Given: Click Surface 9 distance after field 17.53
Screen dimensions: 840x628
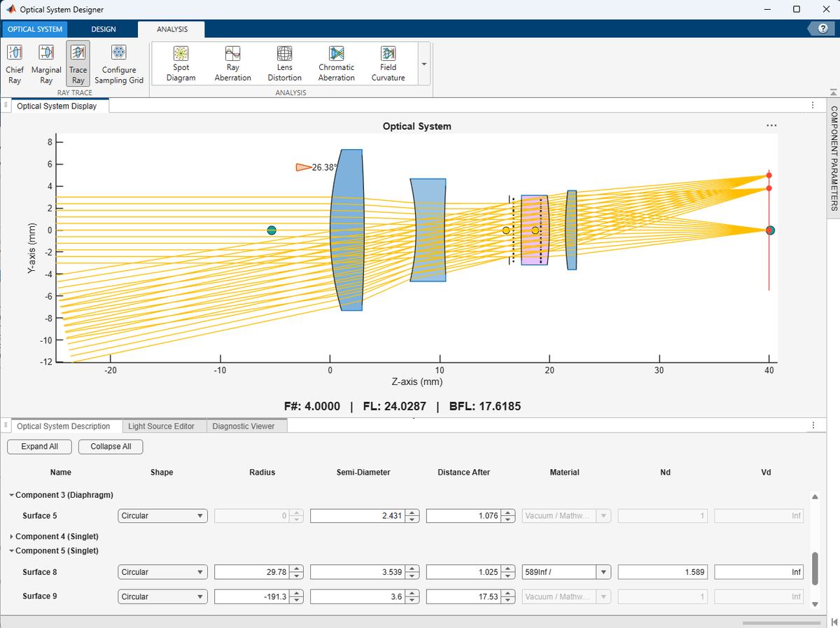Looking at the screenshot, I should coord(463,596).
